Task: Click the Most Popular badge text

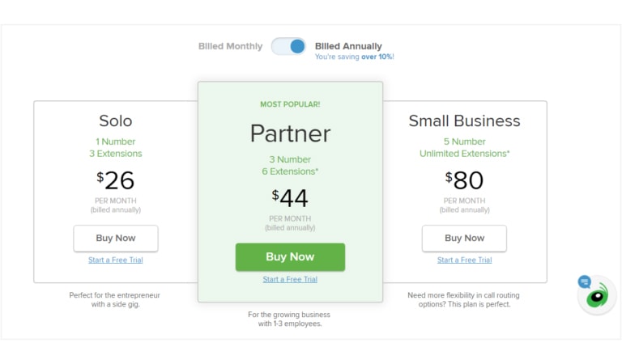Action: [x=290, y=104]
